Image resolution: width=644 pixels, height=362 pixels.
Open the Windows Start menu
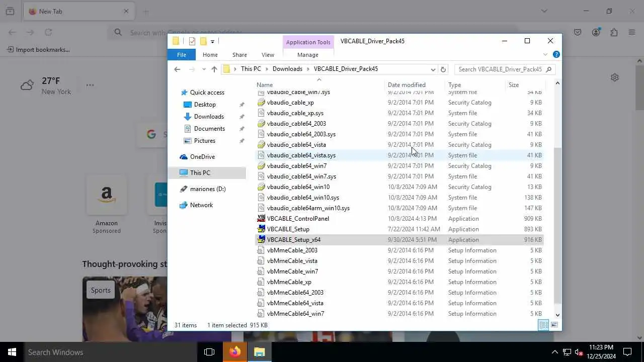(12, 352)
